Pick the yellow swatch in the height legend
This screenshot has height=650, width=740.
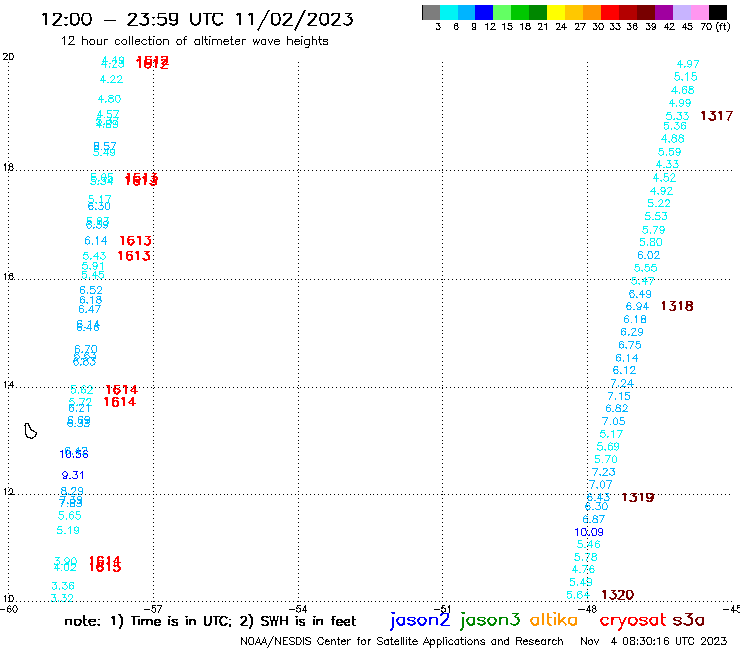556,12
